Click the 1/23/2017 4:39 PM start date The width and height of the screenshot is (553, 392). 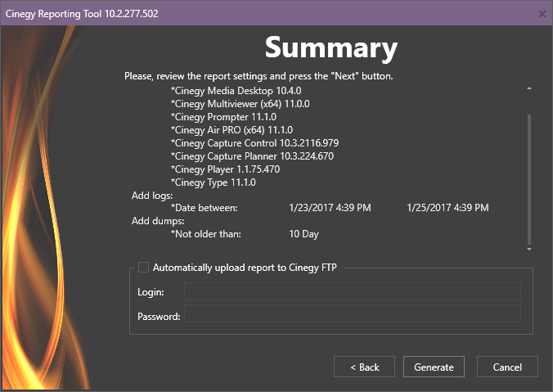click(330, 208)
